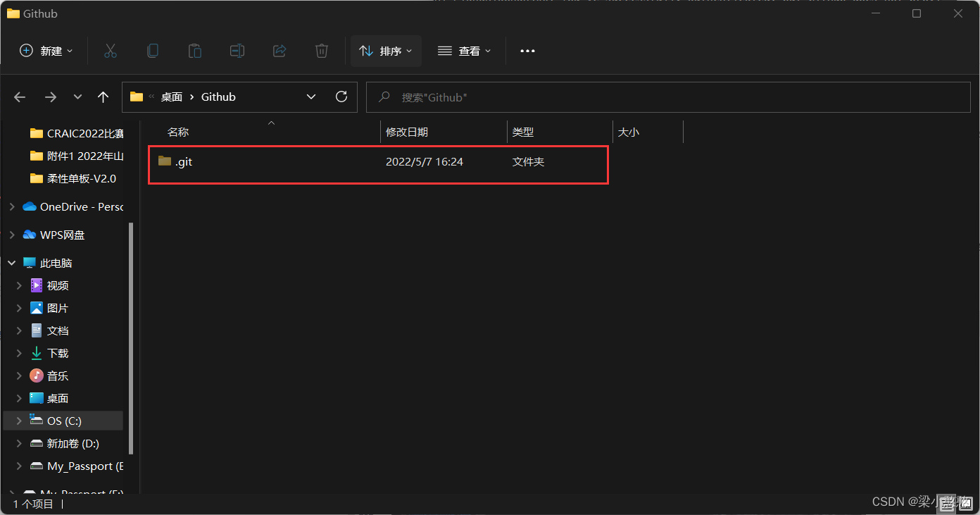Viewport: 980px width, 515px height.
Task: Open 音乐 in navigation pane
Action: click(49, 376)
